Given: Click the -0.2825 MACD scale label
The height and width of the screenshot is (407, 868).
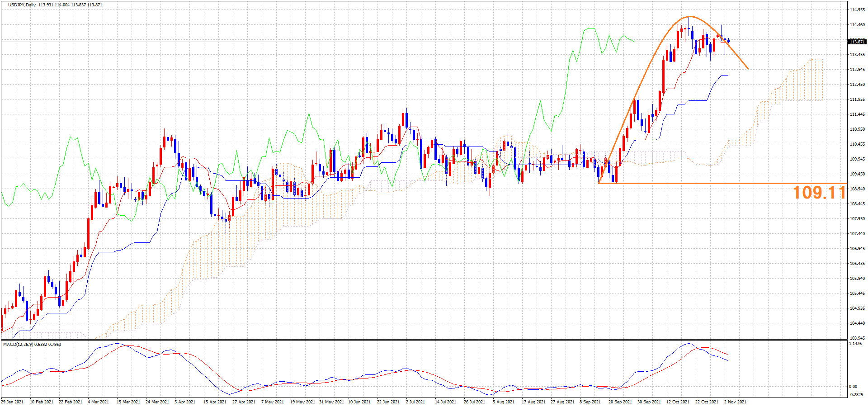Looking at the screenshot, I should (x=855, y=394).
